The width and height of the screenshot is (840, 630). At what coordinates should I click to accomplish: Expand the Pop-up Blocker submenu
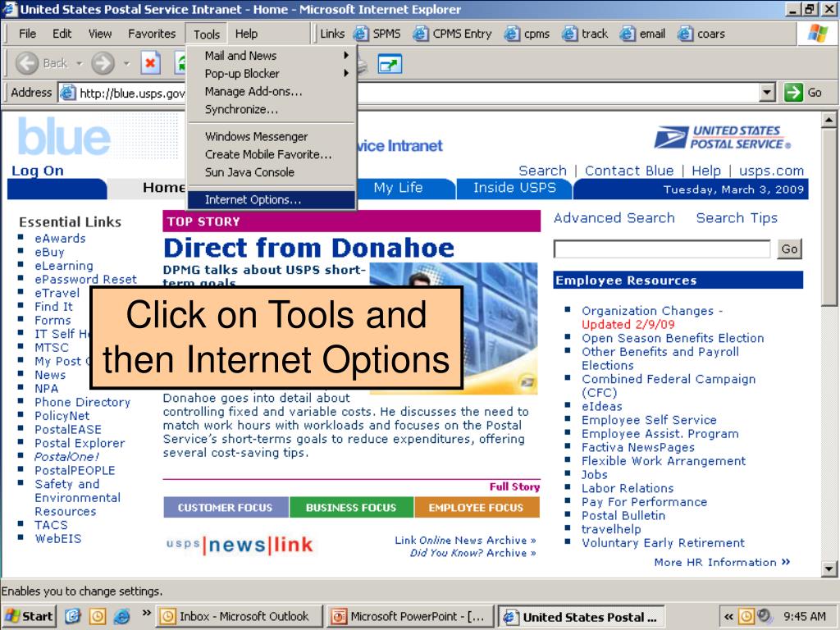[x=271, y=73]
